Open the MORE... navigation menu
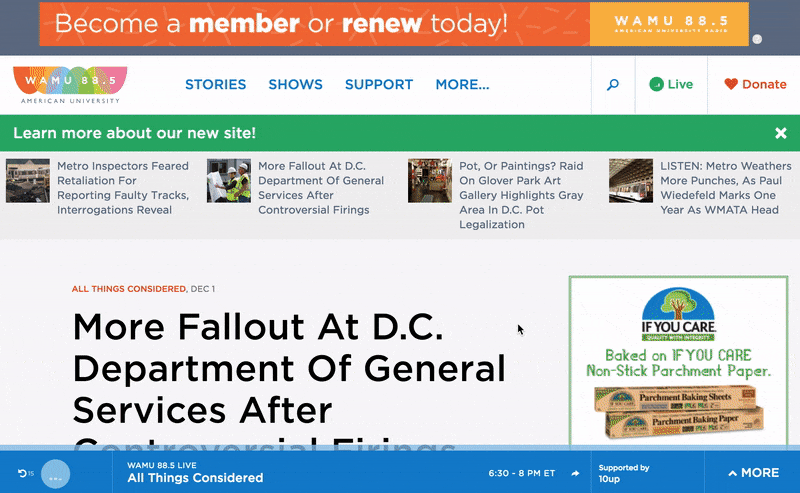800x493 pixels. [x=462, y=85]
